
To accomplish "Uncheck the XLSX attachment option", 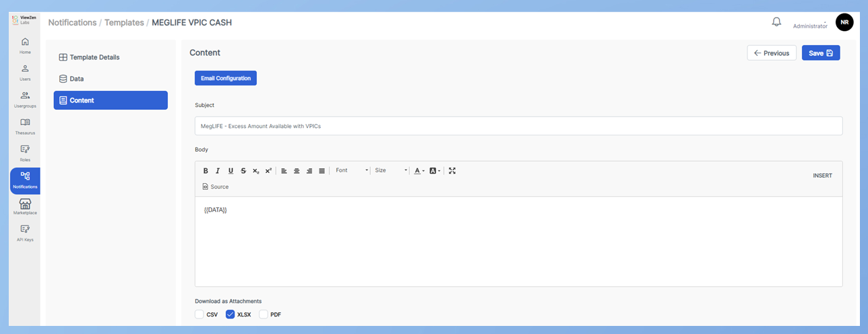I will tap(230, 314).
